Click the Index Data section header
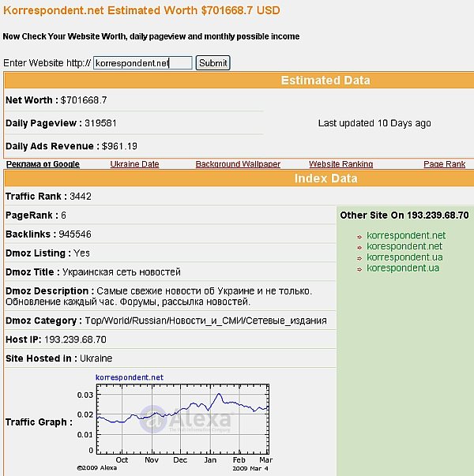This screenshot has width=474, height=476. pos(325,178)
